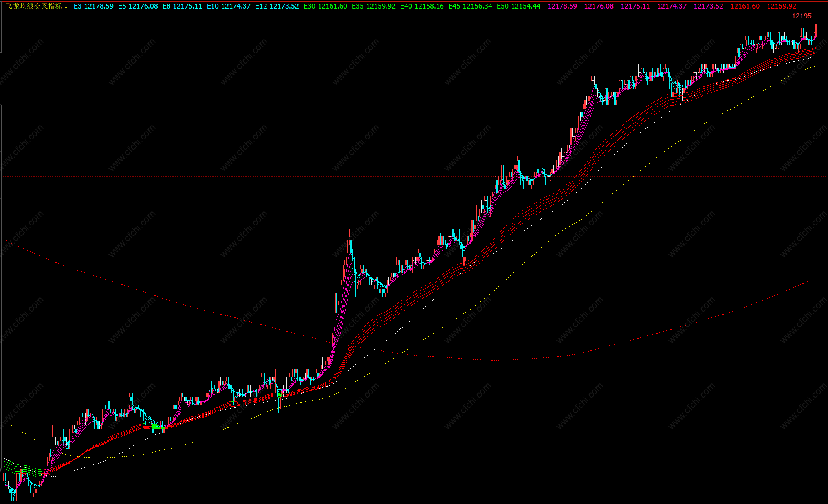
Task: Click the green crossover signal candle cluster
Action: (x=159, y=427)
